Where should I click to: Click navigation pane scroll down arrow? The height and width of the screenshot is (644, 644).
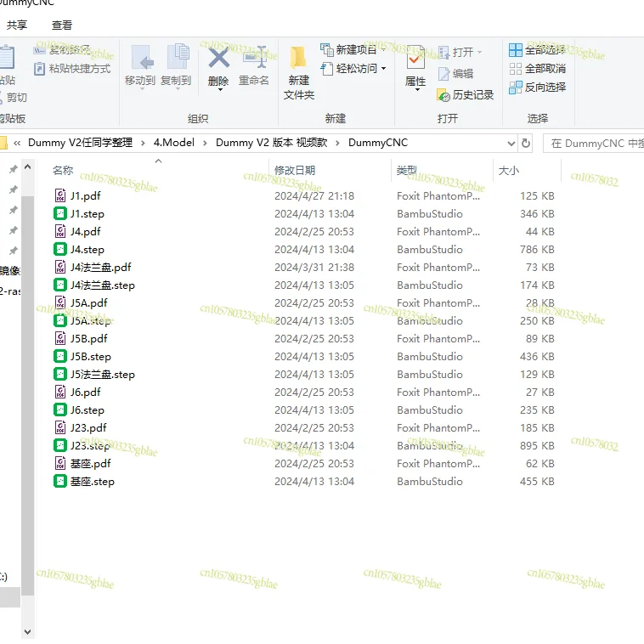tap(27, 631)
